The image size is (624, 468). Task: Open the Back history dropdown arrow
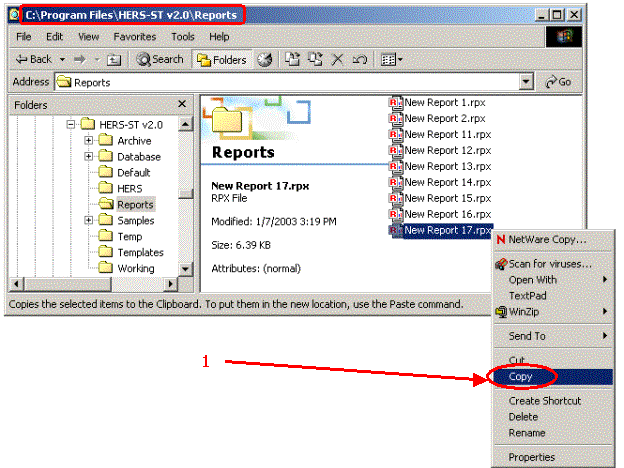pos(62,59)
